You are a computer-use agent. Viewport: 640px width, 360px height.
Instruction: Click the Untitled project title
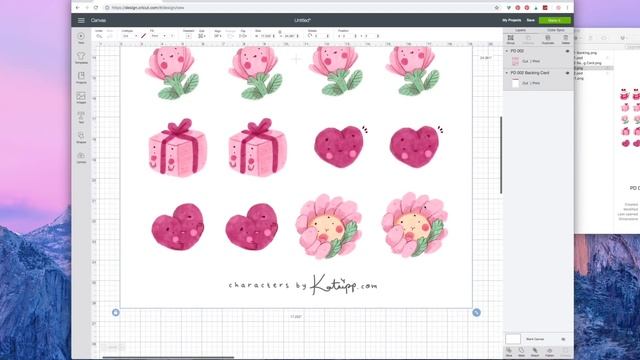point(302,20)
